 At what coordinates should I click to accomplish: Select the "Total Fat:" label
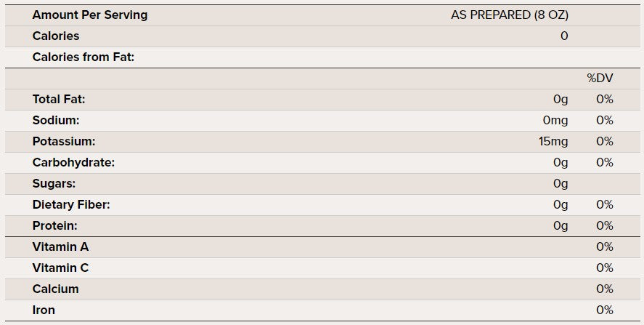[x=64, y=100]
